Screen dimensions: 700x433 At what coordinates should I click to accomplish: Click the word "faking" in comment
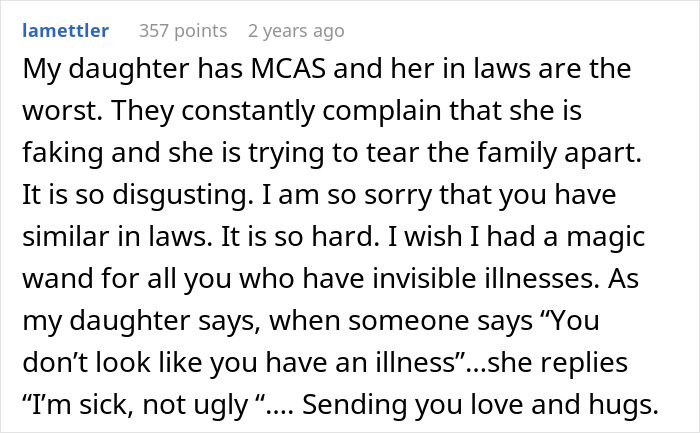[x=62, y=153]
